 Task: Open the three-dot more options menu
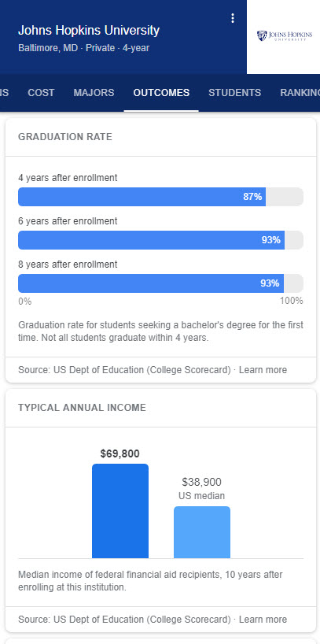pyautogui.click(x=233, y=18)
